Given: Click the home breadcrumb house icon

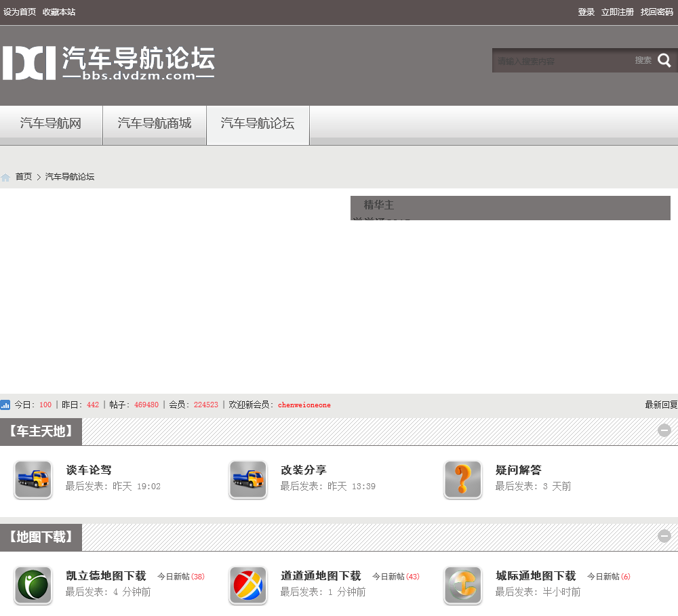Looking at the screenshot, I should pos(5,178).
